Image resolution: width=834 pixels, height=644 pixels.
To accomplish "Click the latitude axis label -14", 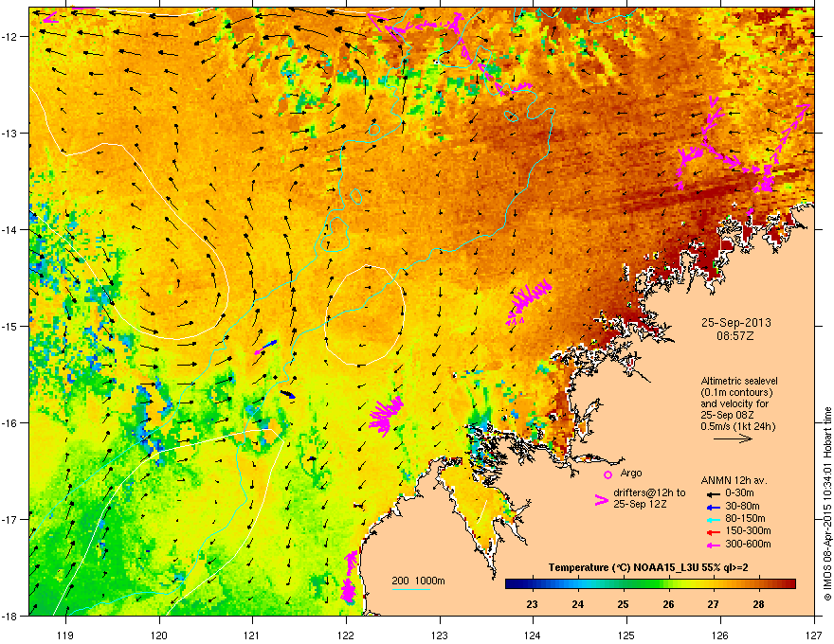I will click(9, 229).
